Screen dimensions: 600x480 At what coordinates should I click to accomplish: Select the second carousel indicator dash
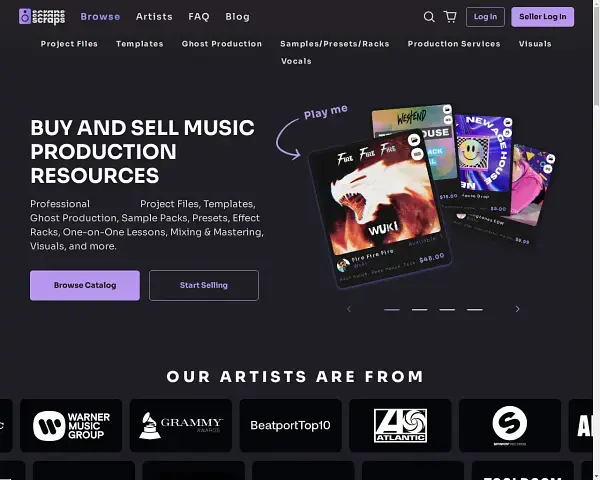point(419,309)
